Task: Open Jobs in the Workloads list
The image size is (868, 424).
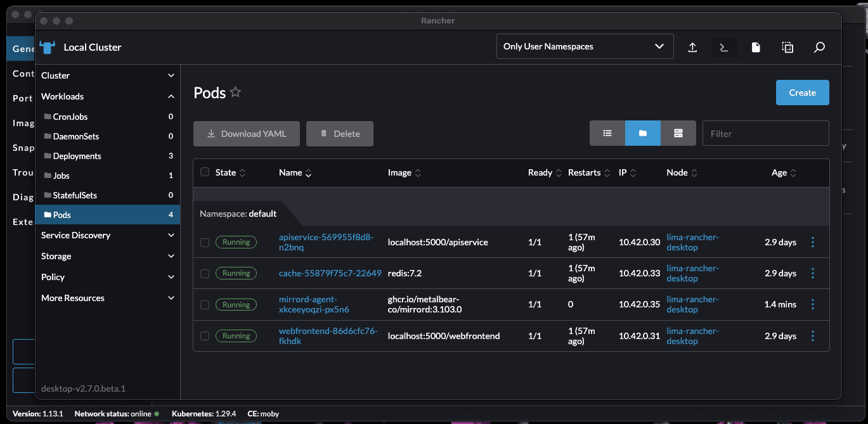Action: click(x=108, y=176)
